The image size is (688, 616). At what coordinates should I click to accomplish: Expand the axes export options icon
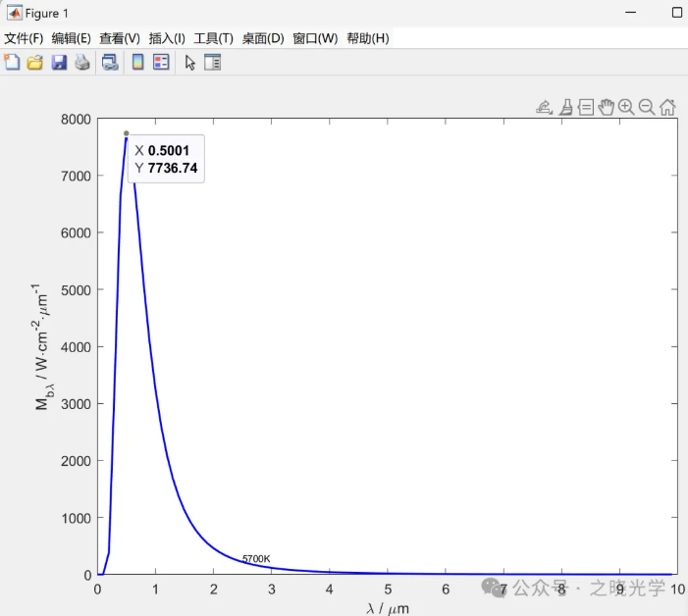pyautogui.click(x=544, y=107)
